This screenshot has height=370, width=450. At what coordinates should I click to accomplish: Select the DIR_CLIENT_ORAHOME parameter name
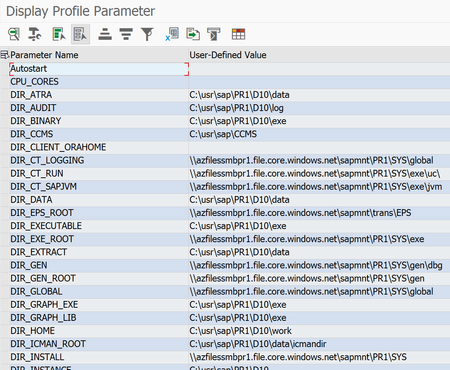[58, 147]
